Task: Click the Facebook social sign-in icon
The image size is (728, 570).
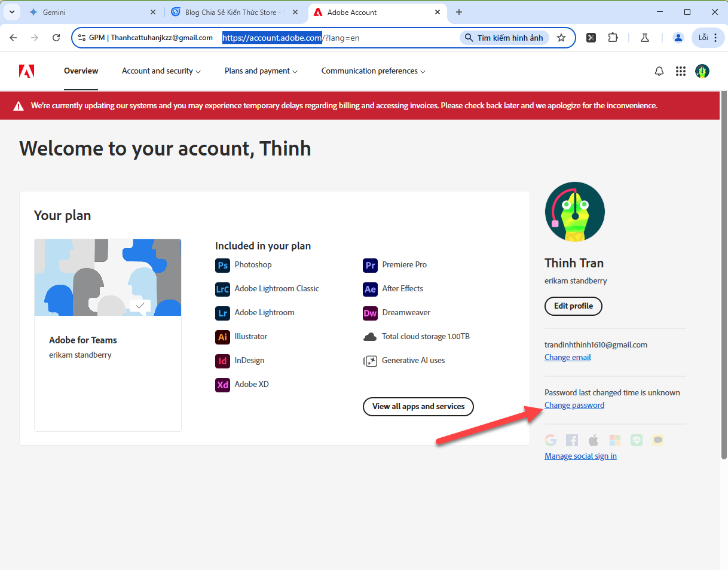Action: [x=572, y=440]
